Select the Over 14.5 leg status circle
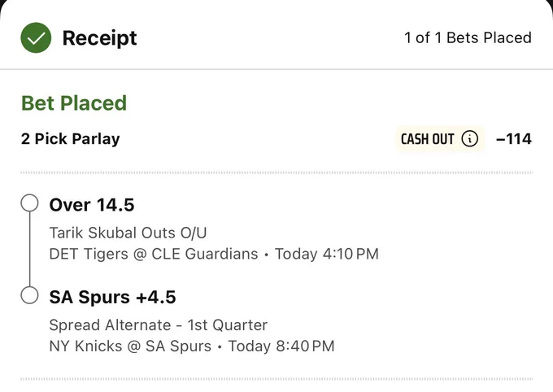Viewport: 553px width, 392px height. [x=29, y=203]
